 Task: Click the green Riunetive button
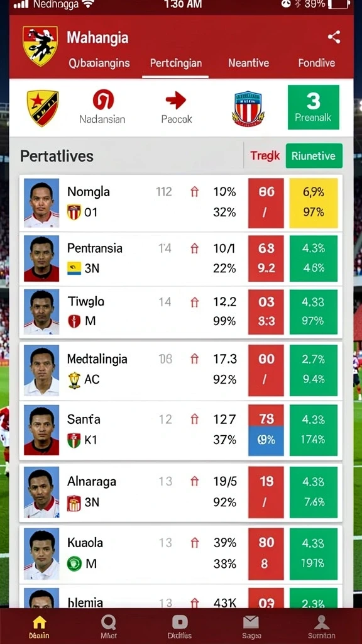(314, 156)
